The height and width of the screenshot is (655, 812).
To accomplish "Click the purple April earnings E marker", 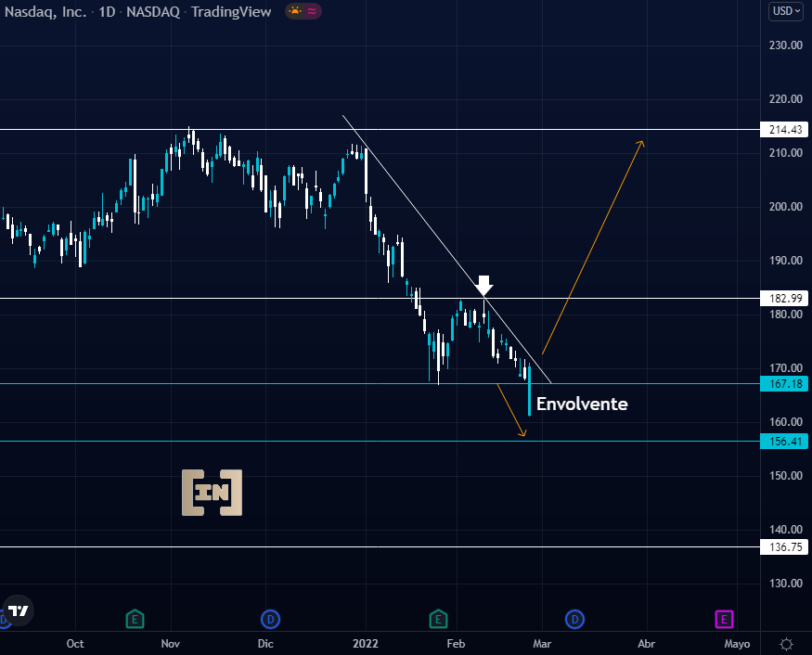I will [724, 619].
